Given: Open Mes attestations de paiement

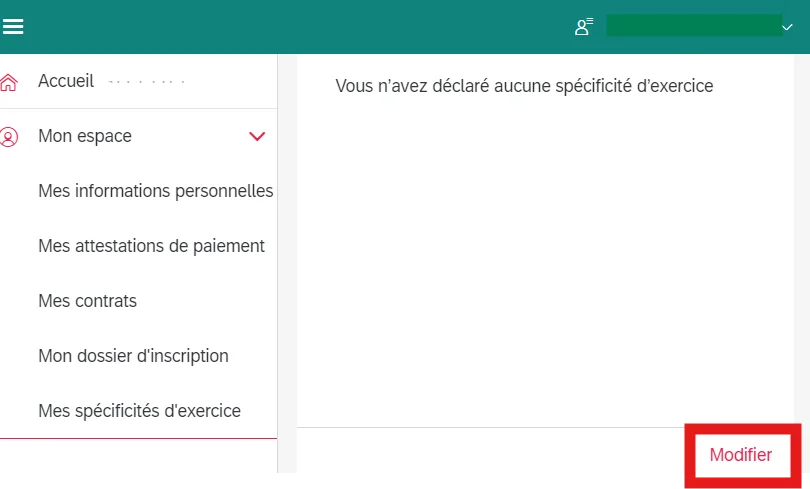Looking at the screenshot, I should click(151, 246).
